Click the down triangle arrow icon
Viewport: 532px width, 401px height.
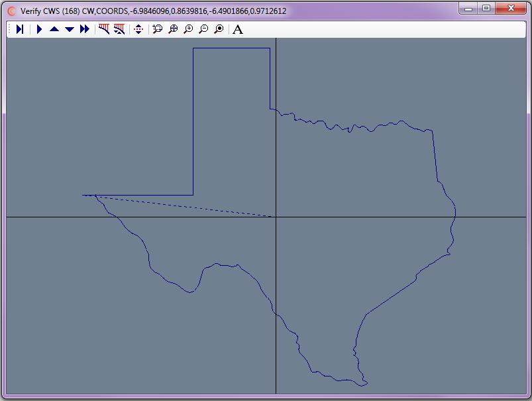[70, 29]
